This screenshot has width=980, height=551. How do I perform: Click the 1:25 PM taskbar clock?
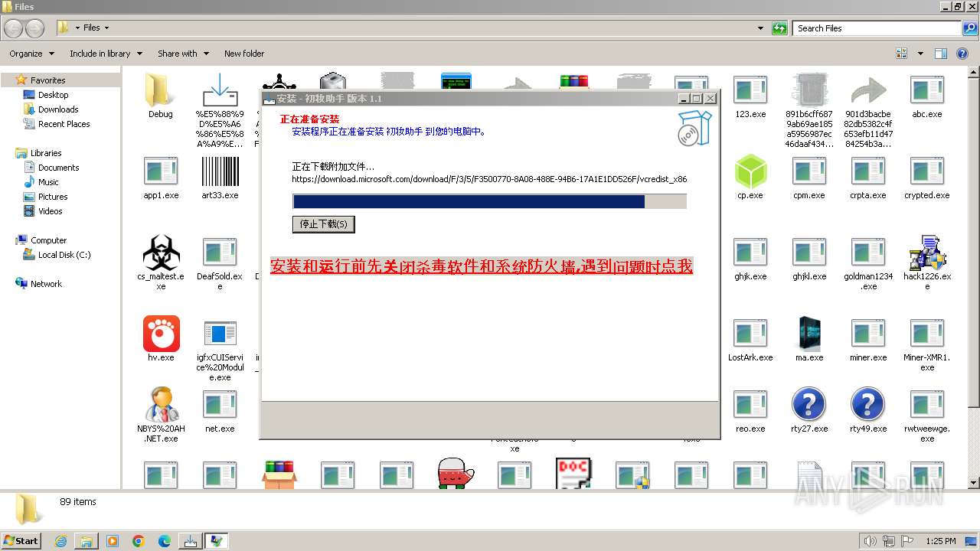point(941,541)
